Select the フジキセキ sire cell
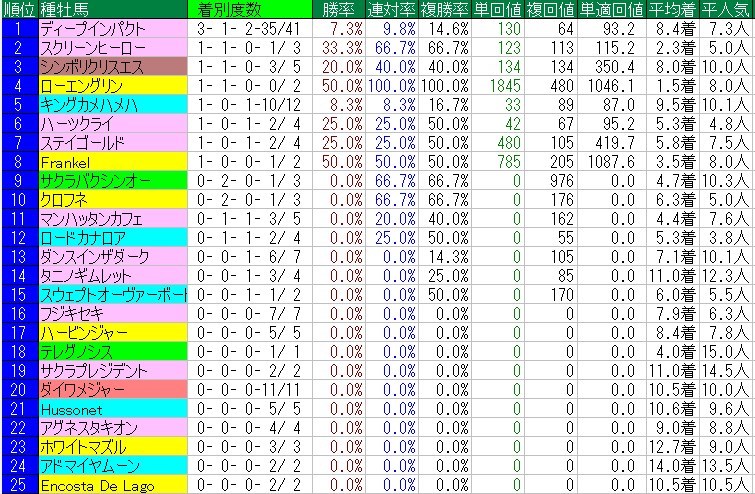The width and height of the screenshot is (755, 494). click(x=113, y=314)
